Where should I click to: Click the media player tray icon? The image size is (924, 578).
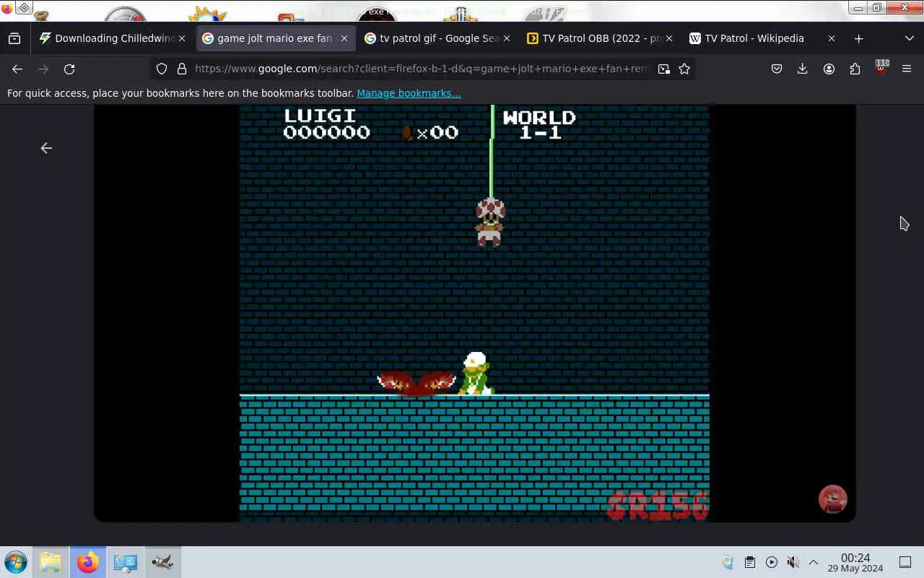point(772,562)
